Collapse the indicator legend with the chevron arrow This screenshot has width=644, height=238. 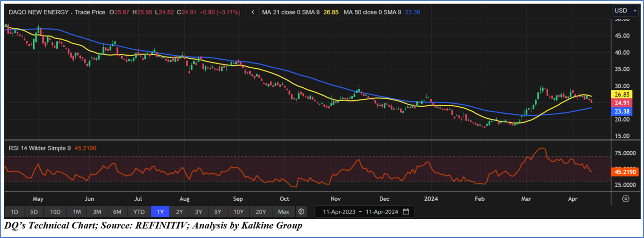click(253, 12)
